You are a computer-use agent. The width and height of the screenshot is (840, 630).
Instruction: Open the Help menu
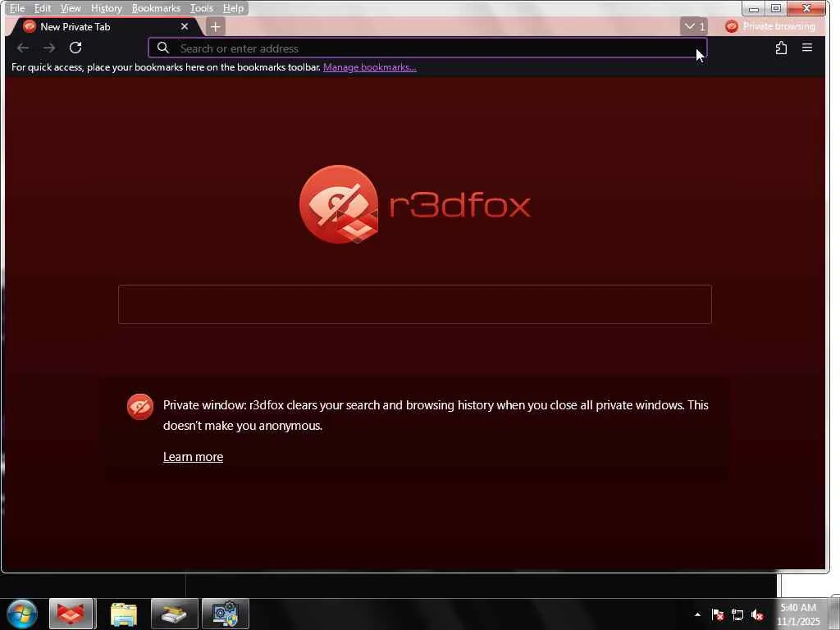pyautogui.click(x=233, y=8)
